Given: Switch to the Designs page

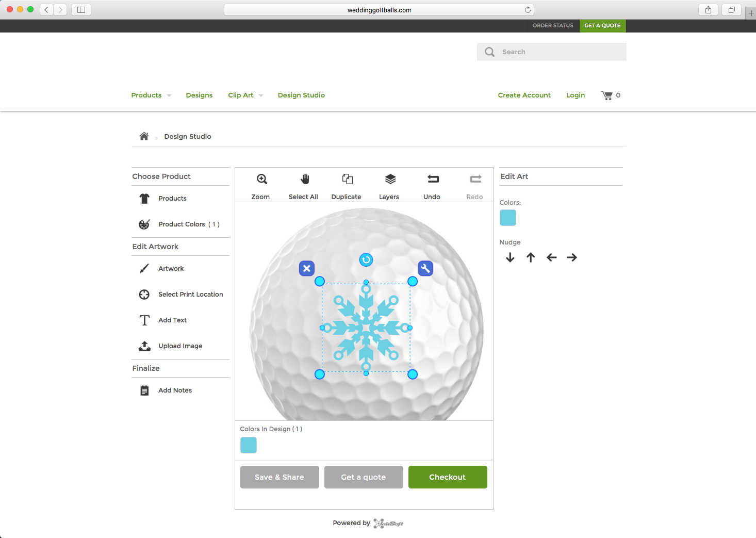Looking at the screenshot, I should 199,95.
